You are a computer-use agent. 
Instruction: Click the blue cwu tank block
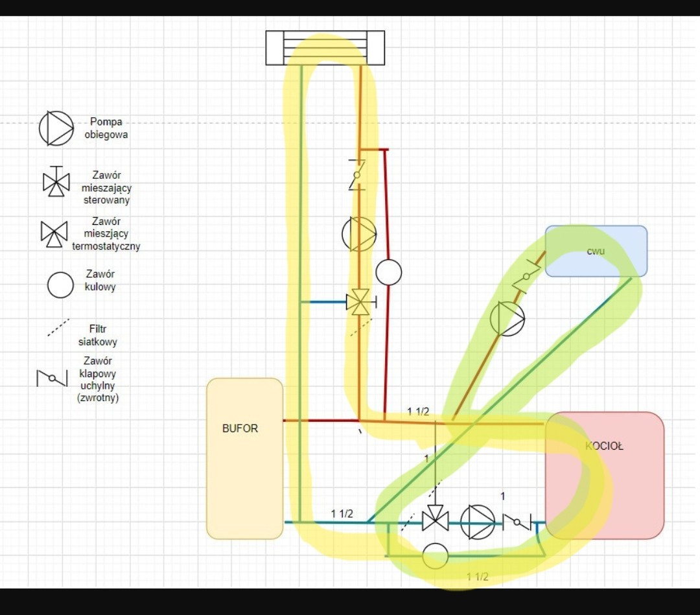click(x=596, y=251)
